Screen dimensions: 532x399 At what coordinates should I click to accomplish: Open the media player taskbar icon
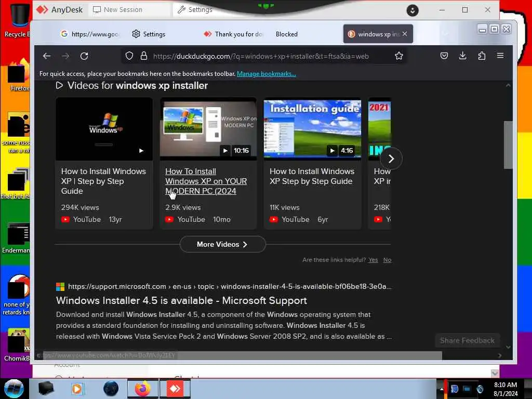77,389
